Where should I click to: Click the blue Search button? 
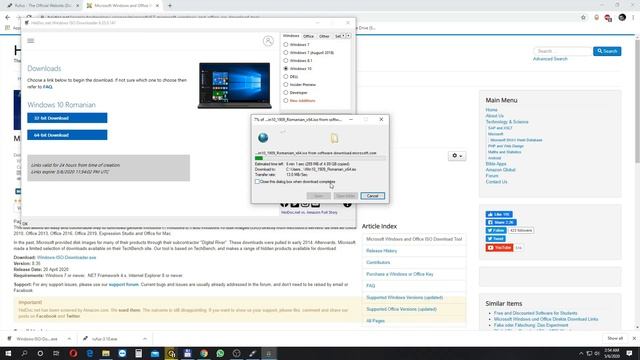pyautogui.click(x=607, y=51)
